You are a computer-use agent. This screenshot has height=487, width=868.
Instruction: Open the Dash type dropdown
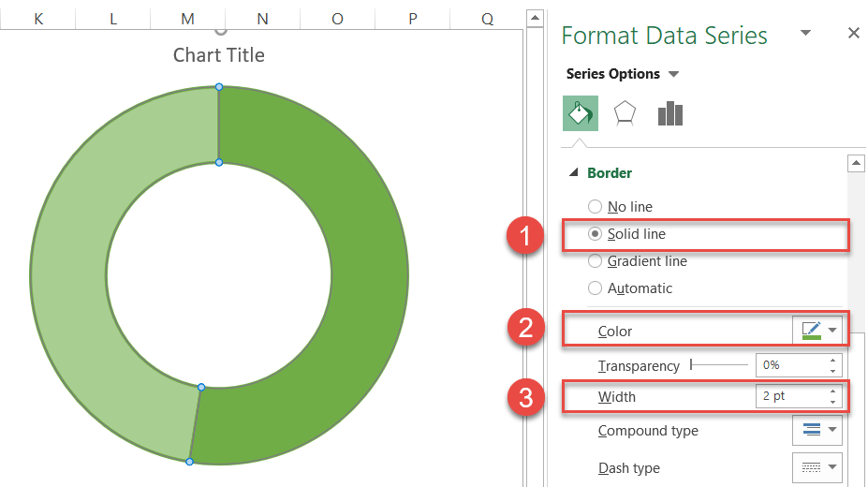click(x=817, y=467)
